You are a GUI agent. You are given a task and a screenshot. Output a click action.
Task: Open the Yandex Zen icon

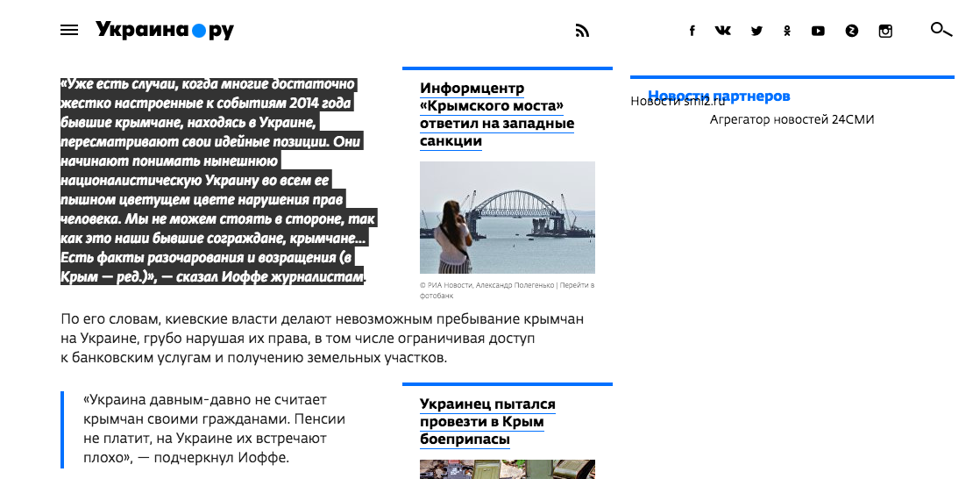[852, 31]
